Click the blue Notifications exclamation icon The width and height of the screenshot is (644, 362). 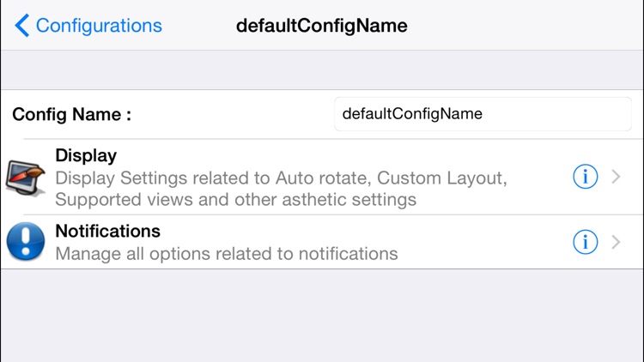[x=26, y=242]
